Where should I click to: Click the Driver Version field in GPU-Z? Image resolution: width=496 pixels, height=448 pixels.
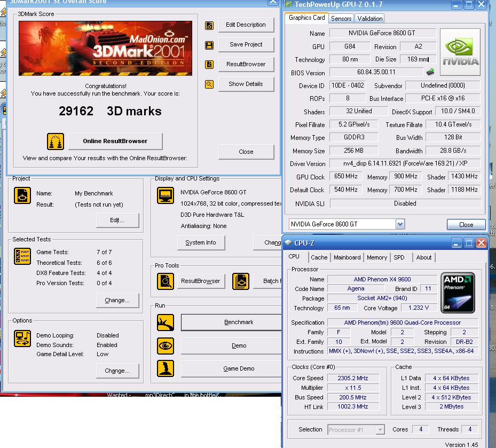(405, 163)
